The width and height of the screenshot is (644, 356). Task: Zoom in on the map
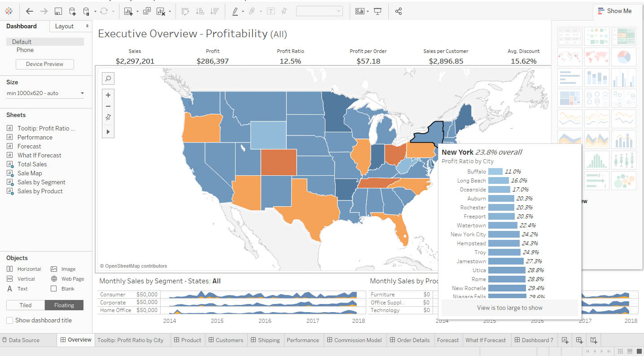tap(108, 95)
